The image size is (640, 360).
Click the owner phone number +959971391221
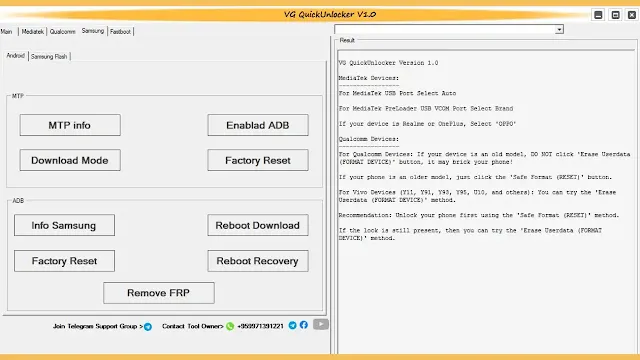[260, 326]
